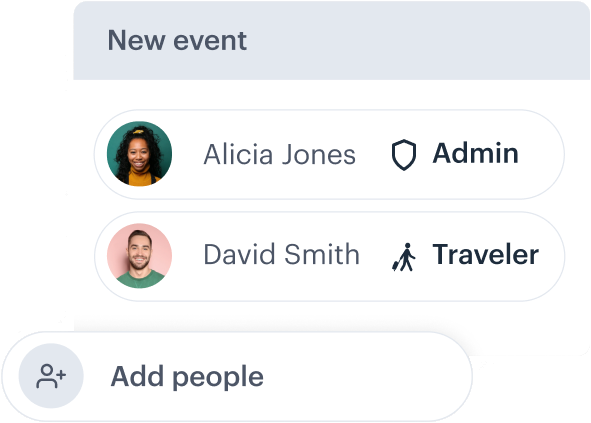Click empty space beside David's Traveler label
Screen dimensions: 591x423
[x=550, y=256]
